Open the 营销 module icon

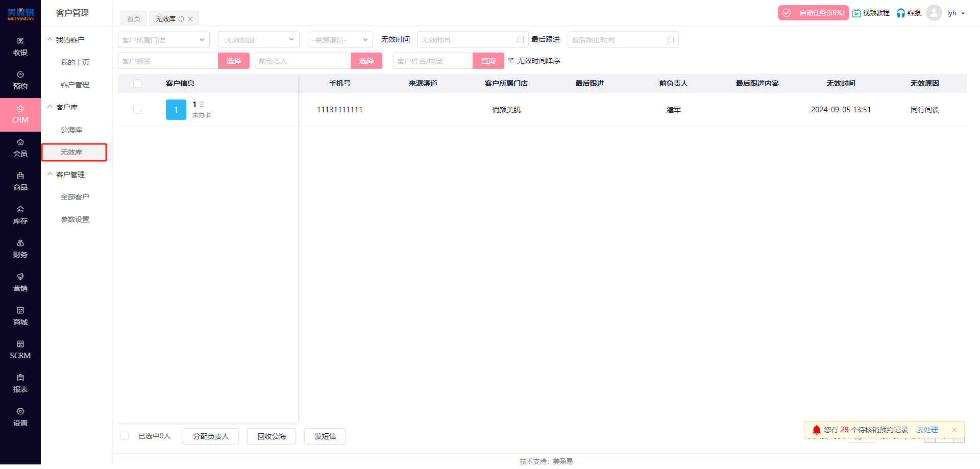20,282
